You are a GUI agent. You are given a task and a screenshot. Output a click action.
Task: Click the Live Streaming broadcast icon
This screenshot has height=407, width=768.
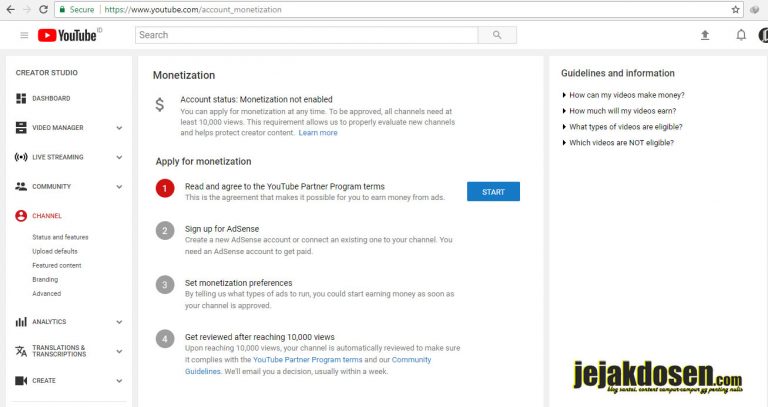(x=21, y=157)
